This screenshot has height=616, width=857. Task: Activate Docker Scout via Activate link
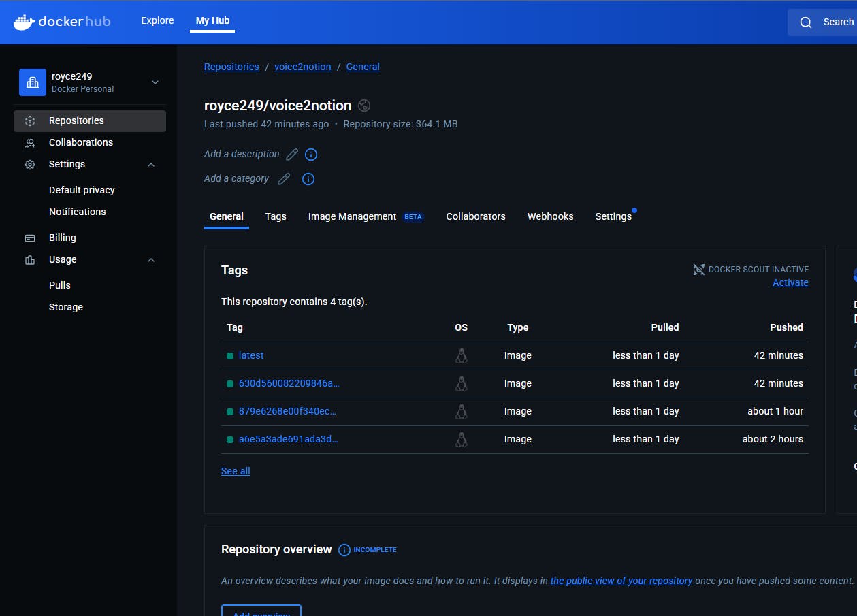(x=790, y=282)
